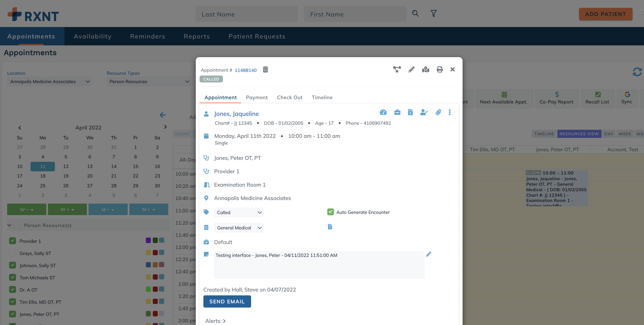Image resolution: width=644 pixels, height=325 pixels.
Task: Click the patient check-in person icon
Action: [424, 112]
